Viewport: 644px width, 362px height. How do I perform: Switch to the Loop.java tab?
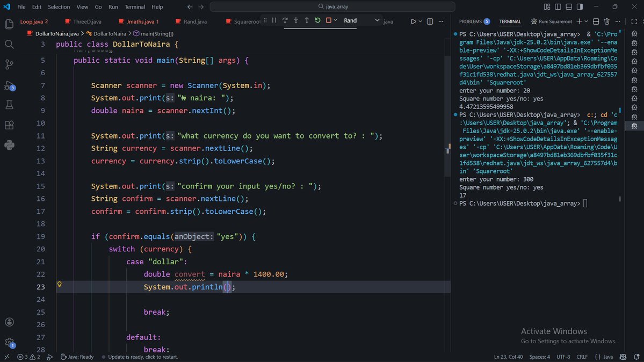click(34, 21)
